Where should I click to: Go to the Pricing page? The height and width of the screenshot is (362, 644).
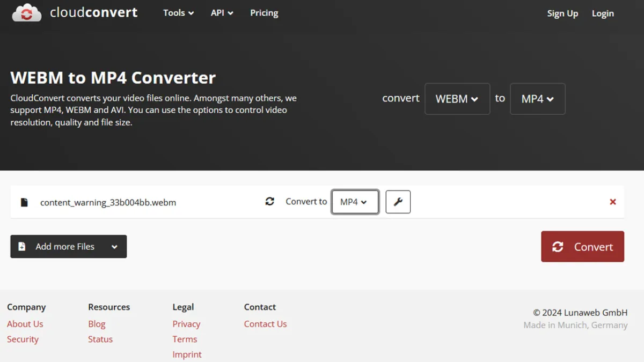click(x=264, y=13)
